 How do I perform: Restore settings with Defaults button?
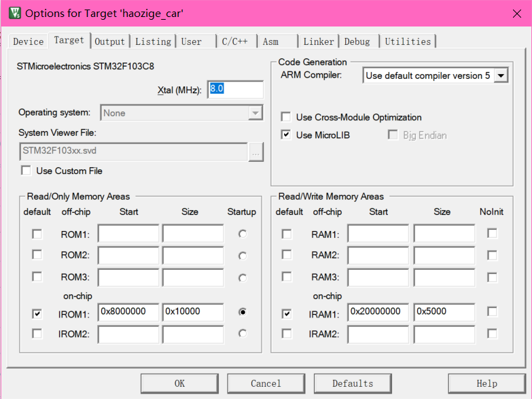[x=353, y=383]
